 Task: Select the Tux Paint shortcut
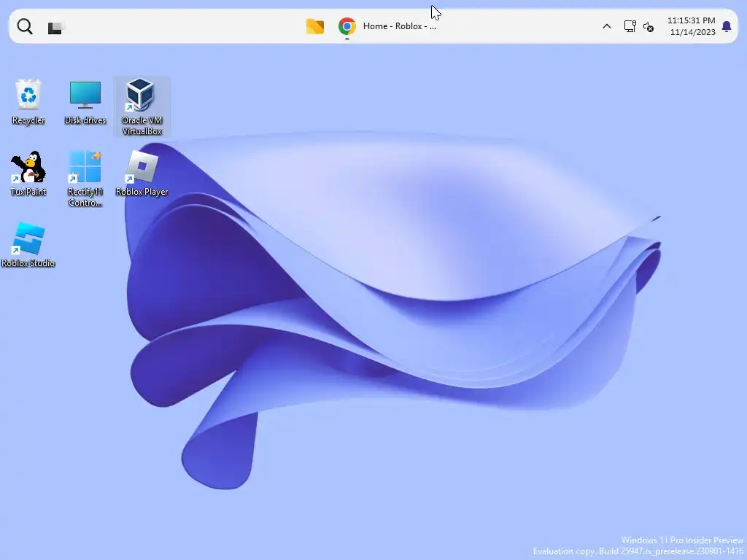[x=28, y=174]
